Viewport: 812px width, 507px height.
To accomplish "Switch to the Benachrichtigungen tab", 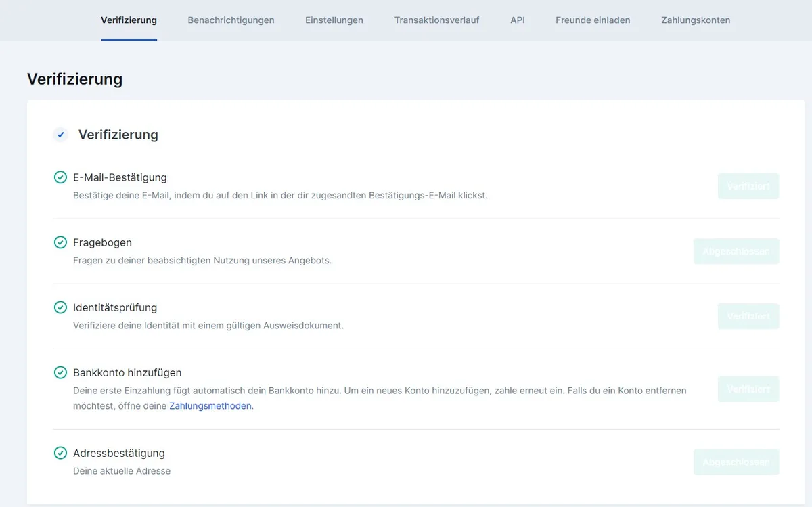I will pyautogui.click(x=231, y=20).
